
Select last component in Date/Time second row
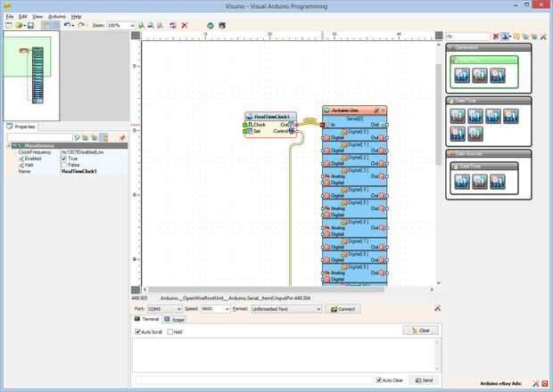(x=475, y=134)
